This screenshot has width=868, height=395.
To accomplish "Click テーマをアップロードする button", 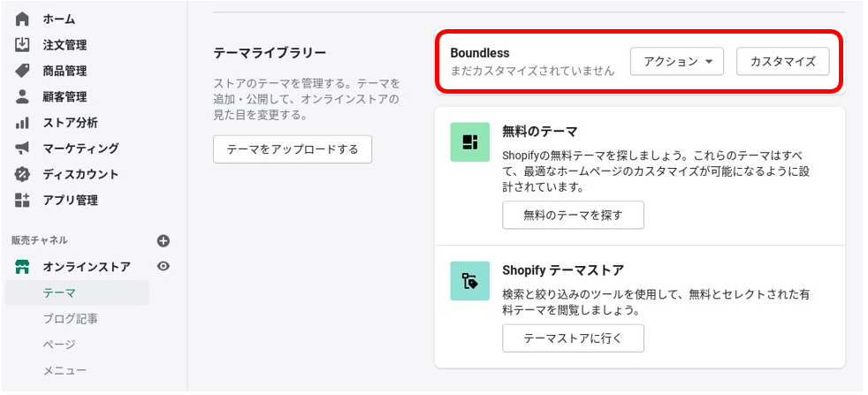I will (293, 149).
